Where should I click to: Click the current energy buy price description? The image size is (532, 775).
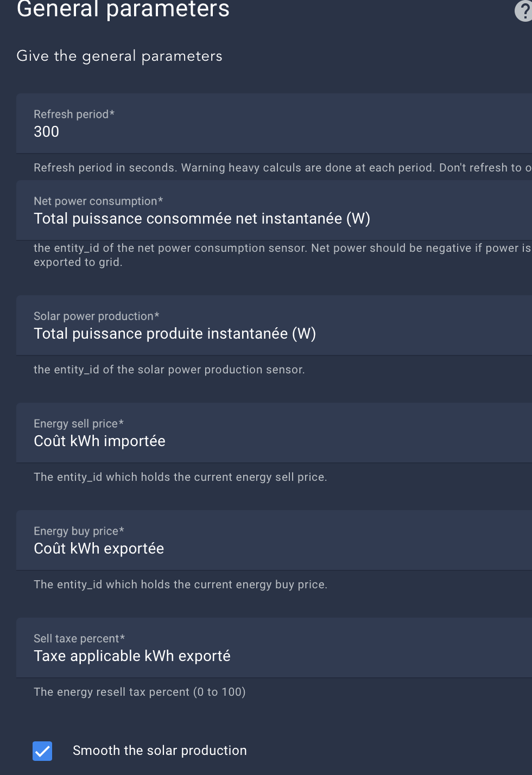(x=180, y=585)
